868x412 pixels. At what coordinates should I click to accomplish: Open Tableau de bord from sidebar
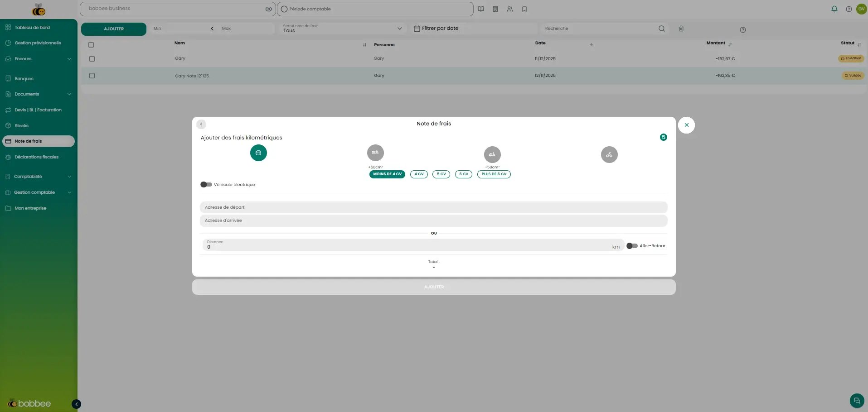click(32, 28)
